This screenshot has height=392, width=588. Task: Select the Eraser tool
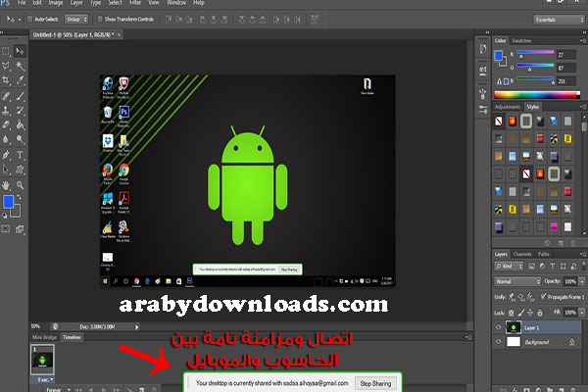point(6,124)
